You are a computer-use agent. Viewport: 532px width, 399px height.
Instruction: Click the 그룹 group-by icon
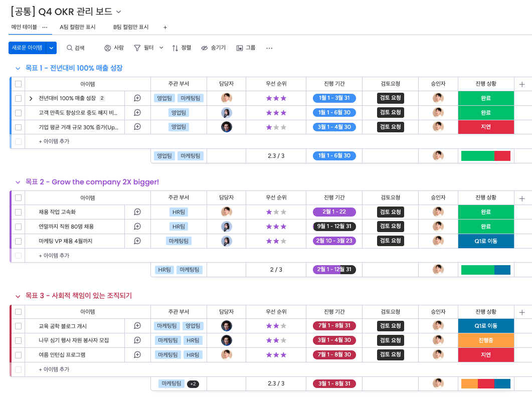[240, 48]
